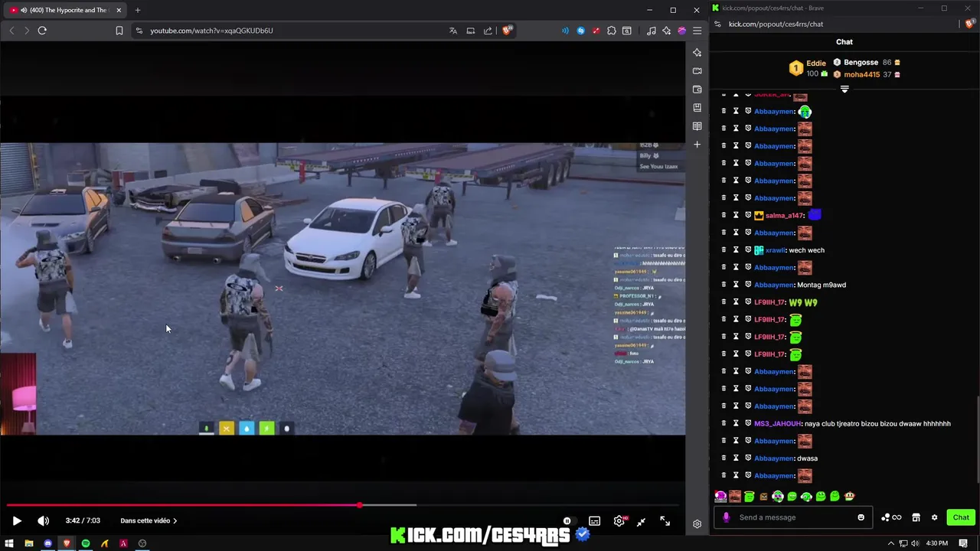Click the install-app icon in the address bar
This screenshot has height=551, width=980.
point(470,31)
